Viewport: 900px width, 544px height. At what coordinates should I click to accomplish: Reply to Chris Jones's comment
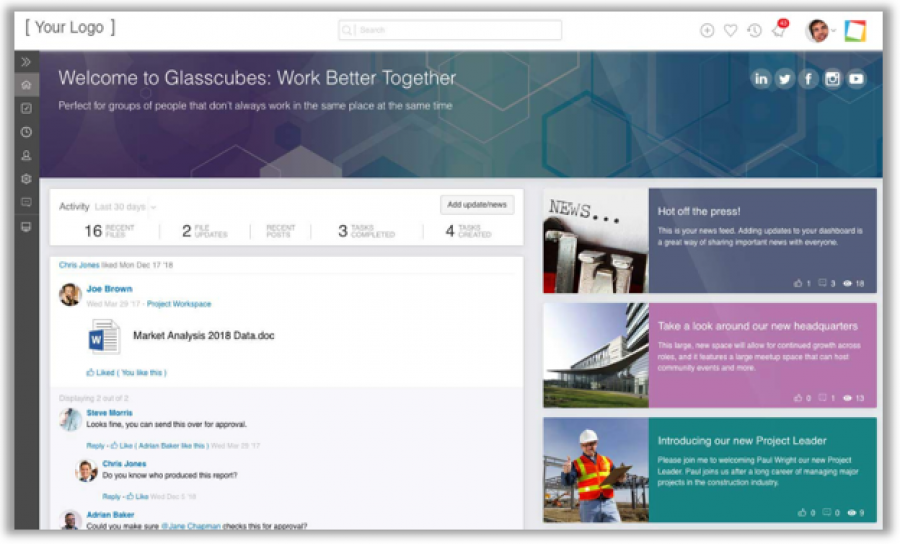coord(111,496)
